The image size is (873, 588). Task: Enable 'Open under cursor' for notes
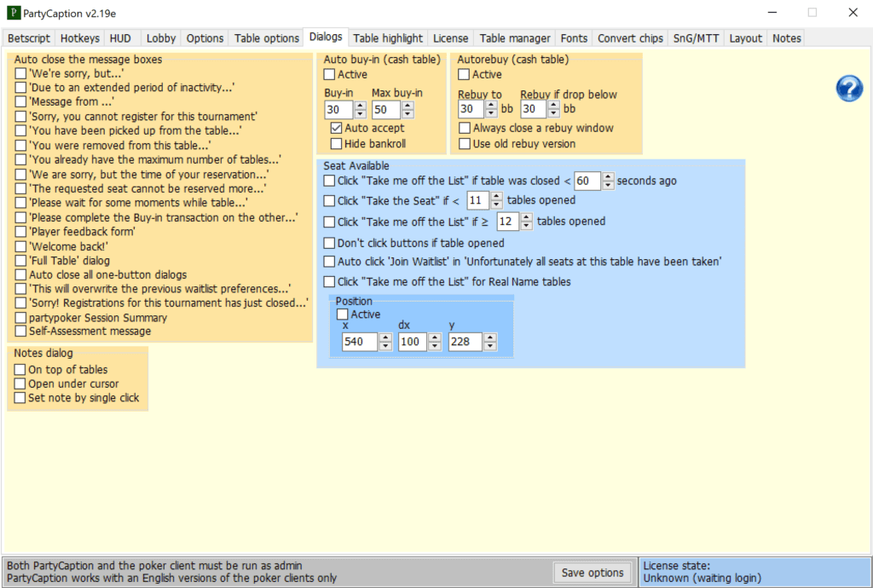coord(20,383)
